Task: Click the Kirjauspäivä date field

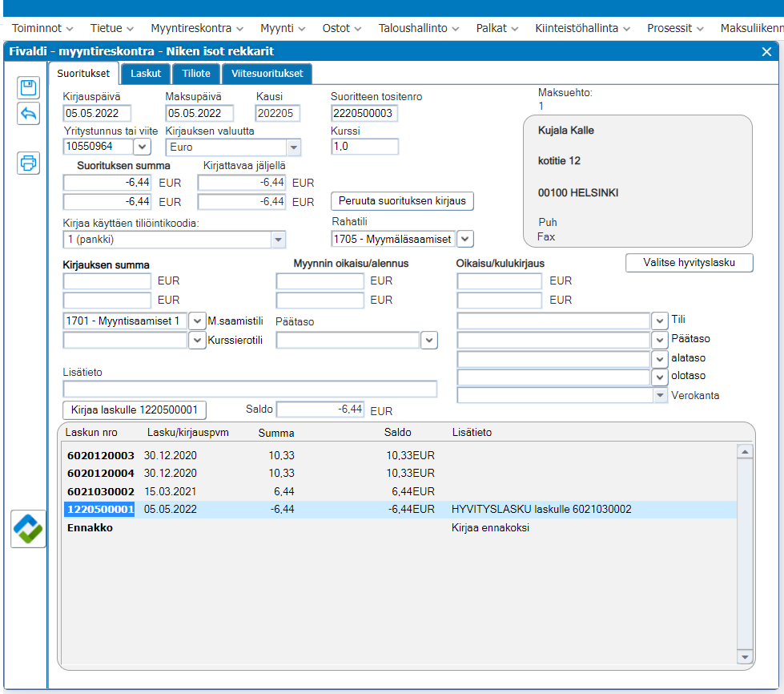Action: tap(97, 114)
